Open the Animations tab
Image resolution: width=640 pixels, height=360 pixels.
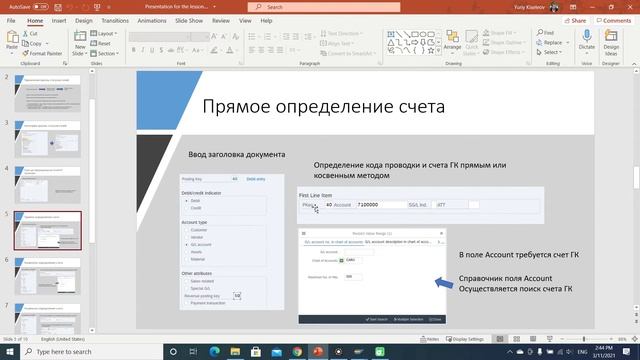(152, 20)
